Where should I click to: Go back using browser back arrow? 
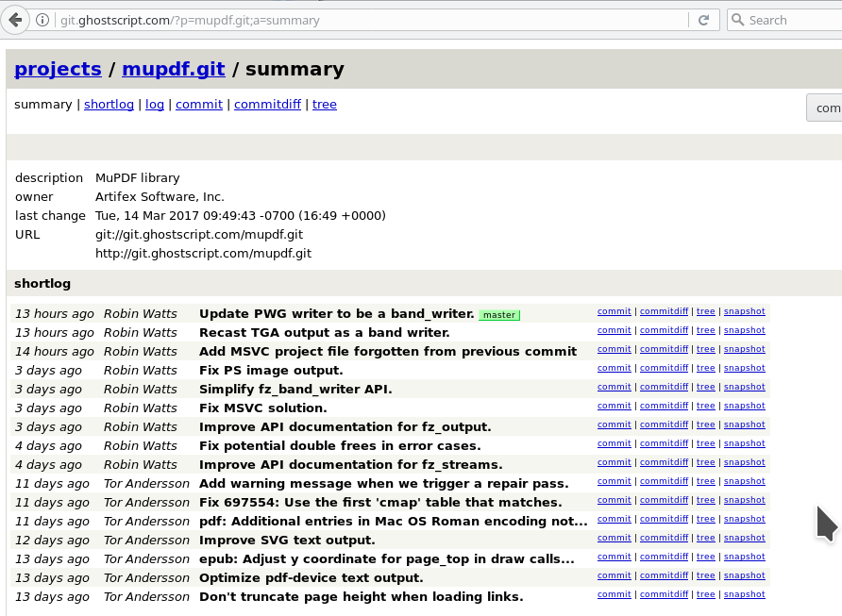click(x=15, y=21)
